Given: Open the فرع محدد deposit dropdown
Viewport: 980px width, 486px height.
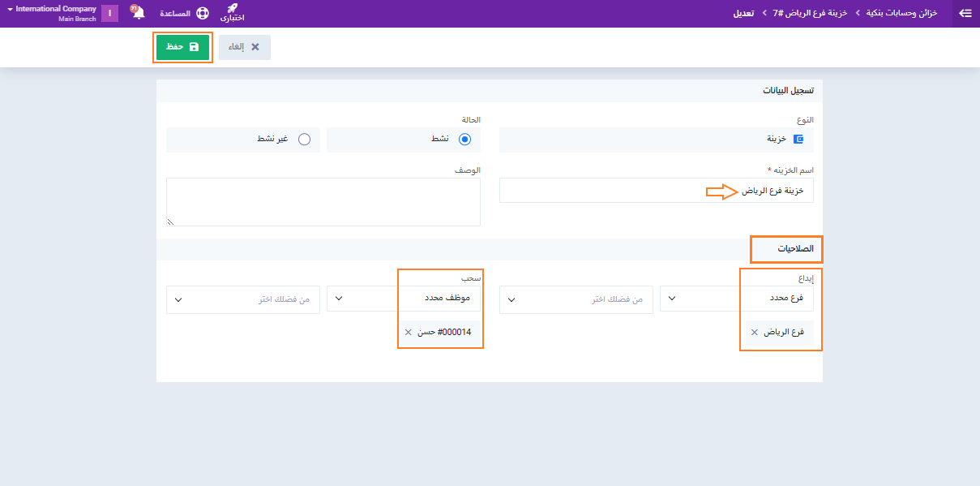Looking at the screenshot, I should 736,299.
